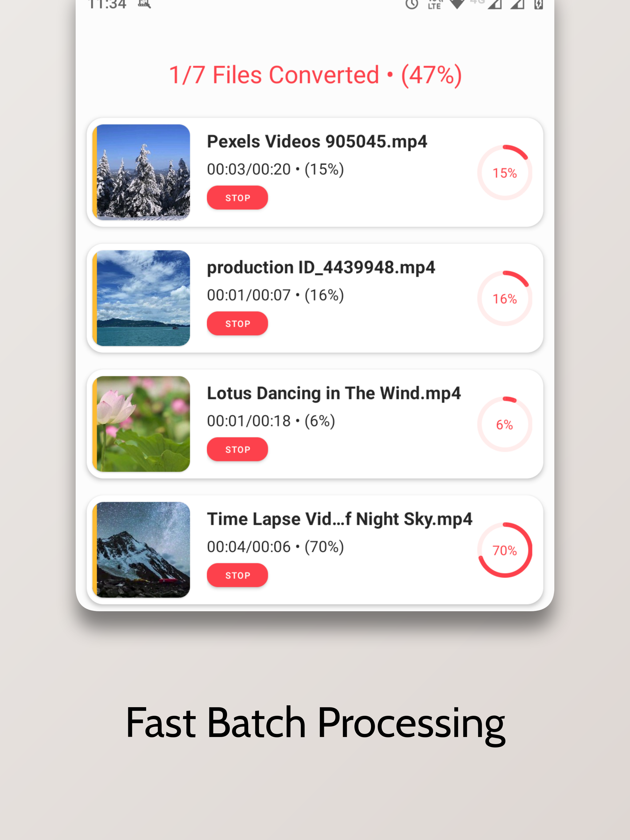Tap the 1/7 Files Converted header

click(x=315, y=75)
